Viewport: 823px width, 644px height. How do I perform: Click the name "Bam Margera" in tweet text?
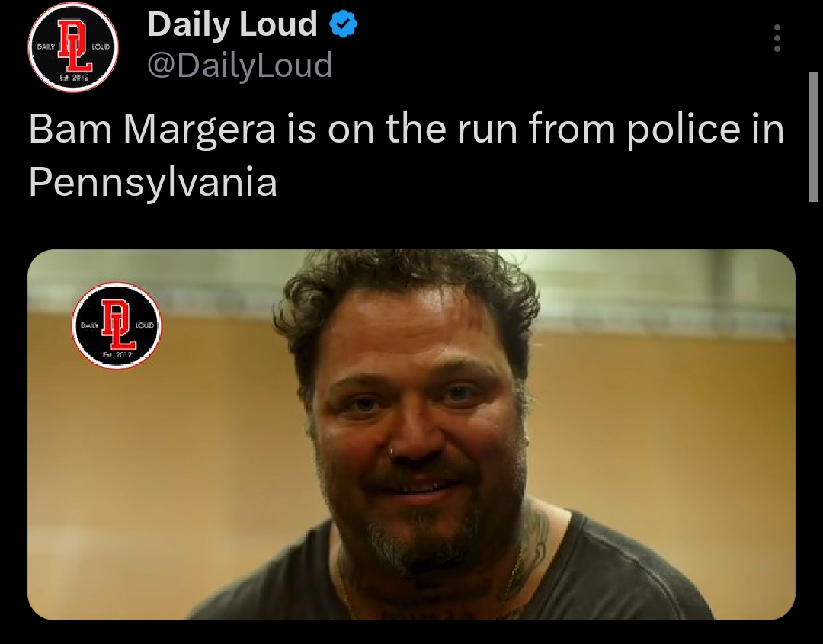[152, 130]
